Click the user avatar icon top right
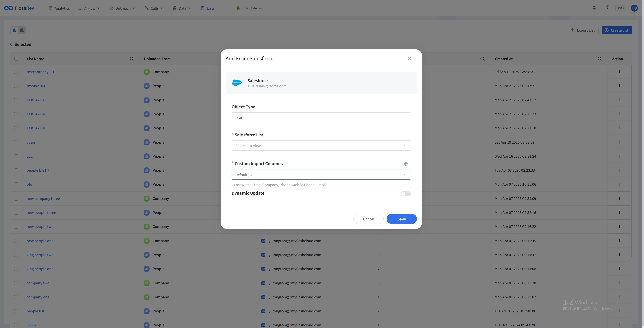Image resolution: width=644 pixels, height=328 pixels. click(634, 8)
